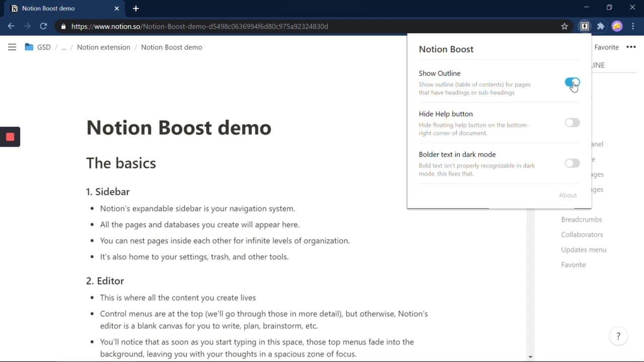Open the Chrome profile avatar
Screen dimensions: 644x362
pos(617,26)
